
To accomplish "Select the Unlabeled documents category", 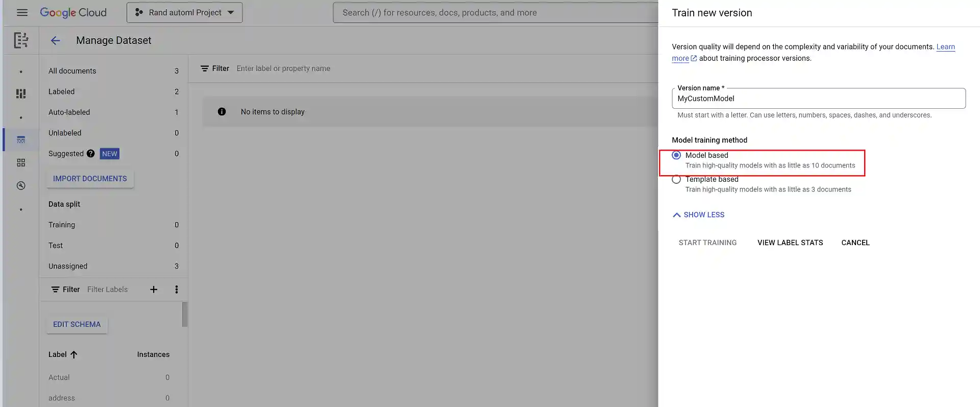I will pos(113,133).
